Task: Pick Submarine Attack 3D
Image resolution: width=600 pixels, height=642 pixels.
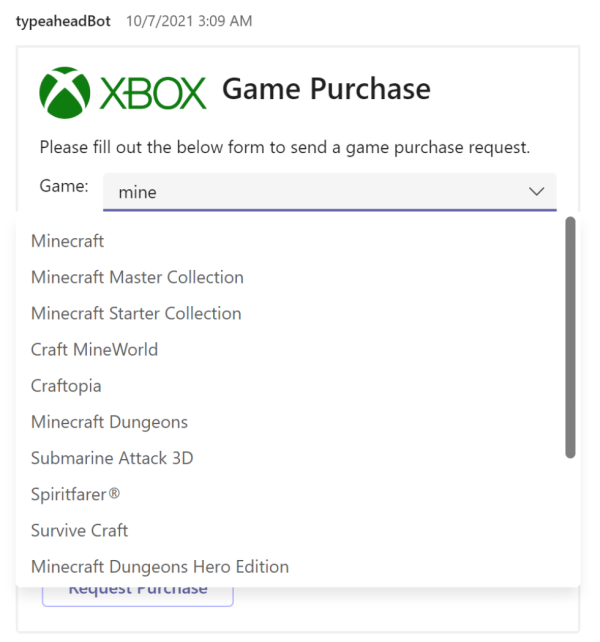Action: [112, 458]
